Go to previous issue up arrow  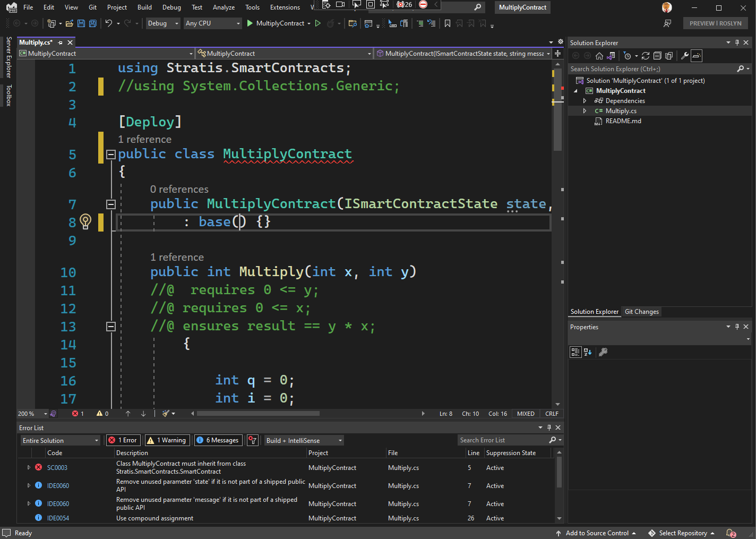(x=128, y=414)
